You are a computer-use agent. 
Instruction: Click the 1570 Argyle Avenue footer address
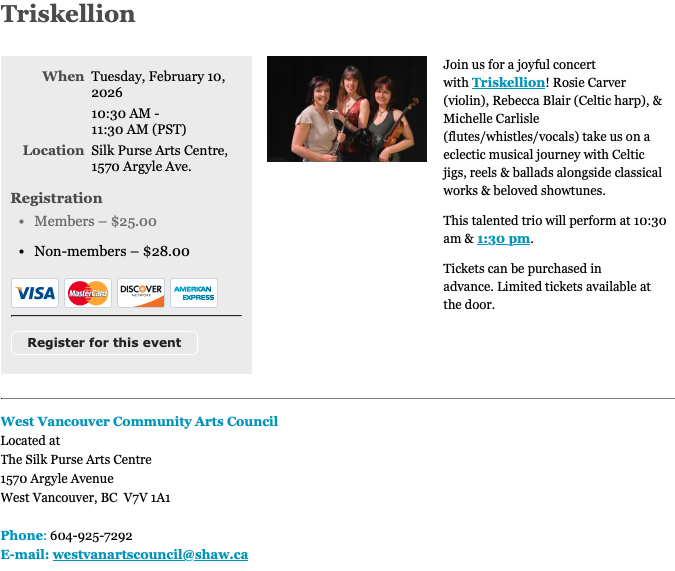57,478
